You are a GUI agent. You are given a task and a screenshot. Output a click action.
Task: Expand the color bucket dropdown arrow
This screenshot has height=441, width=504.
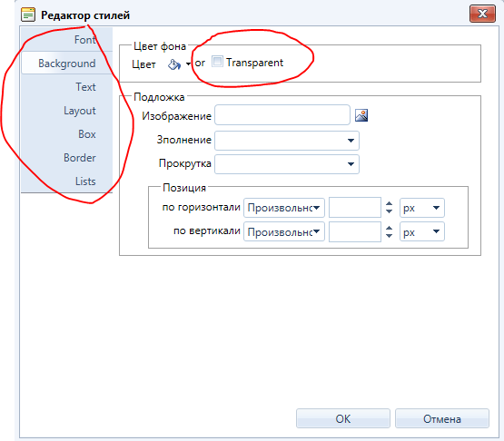(x=188, y=64)
